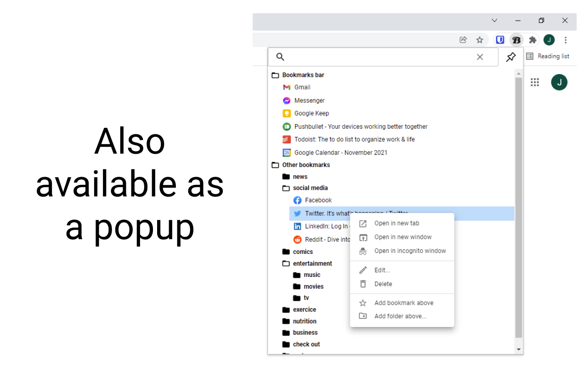588x368 pixels.
Task: Collapse the entertainment folder
Action: pos(307,264)
